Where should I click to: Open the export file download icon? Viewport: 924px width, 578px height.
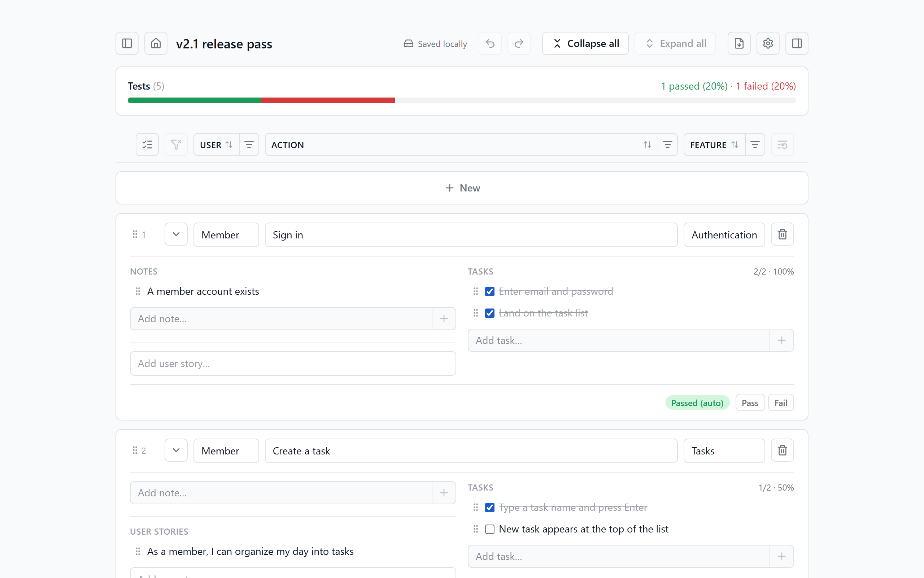(739, 44)
